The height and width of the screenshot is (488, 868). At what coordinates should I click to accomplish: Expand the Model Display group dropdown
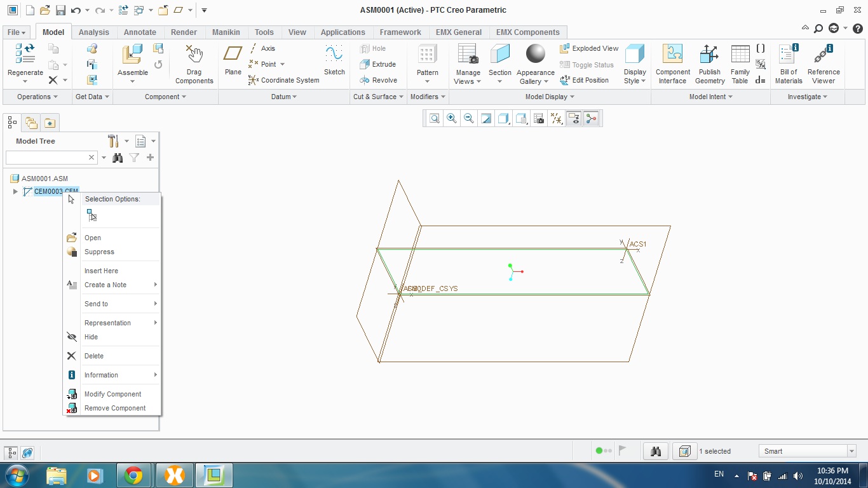pyautogui.click(x=550, y=97)
